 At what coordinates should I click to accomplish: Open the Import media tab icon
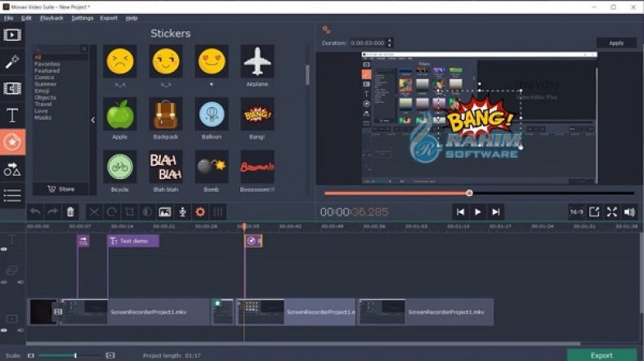click(12, 35)
